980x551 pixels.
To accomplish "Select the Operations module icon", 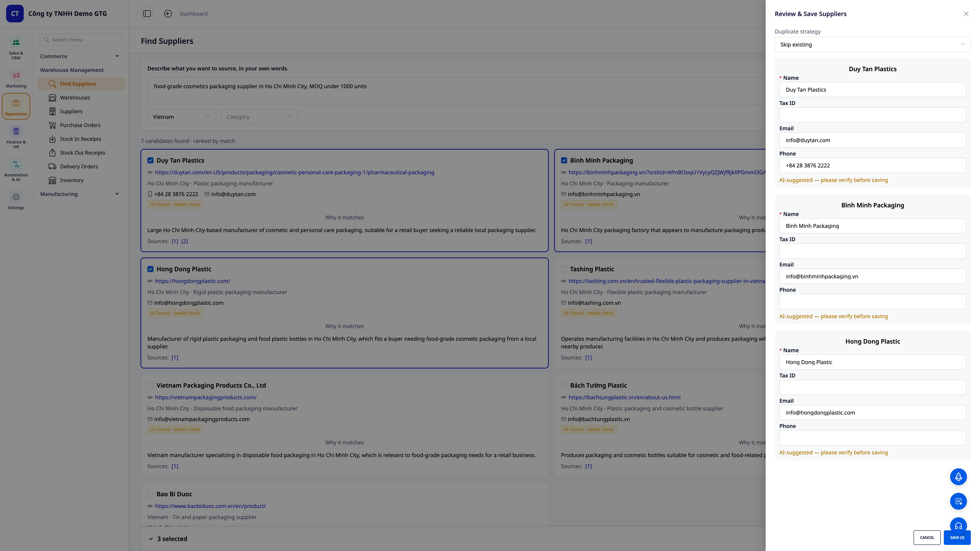I will point(16,103).
